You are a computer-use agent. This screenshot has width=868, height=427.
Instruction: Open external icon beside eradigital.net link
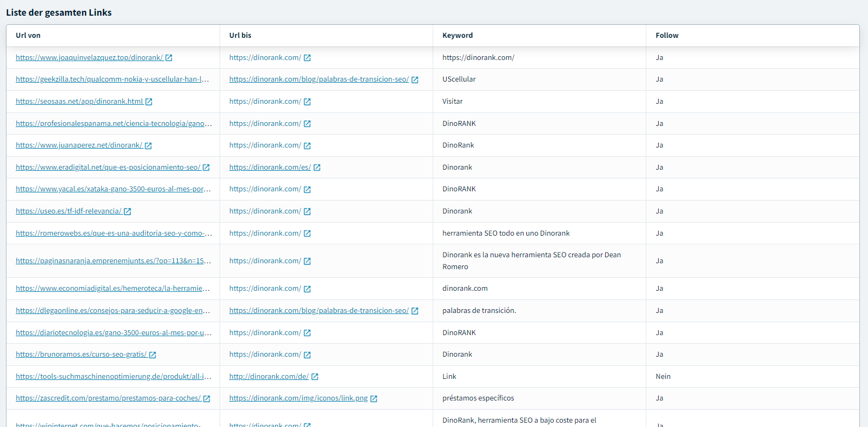[206, 168]
